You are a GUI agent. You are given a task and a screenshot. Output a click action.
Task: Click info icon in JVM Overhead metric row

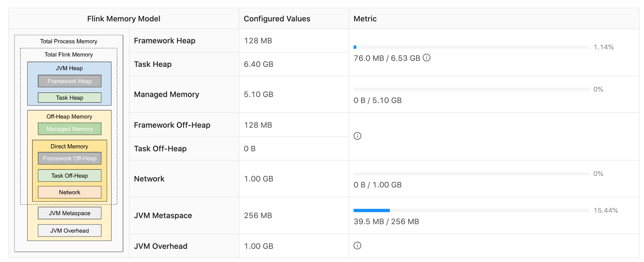point(357,246)
